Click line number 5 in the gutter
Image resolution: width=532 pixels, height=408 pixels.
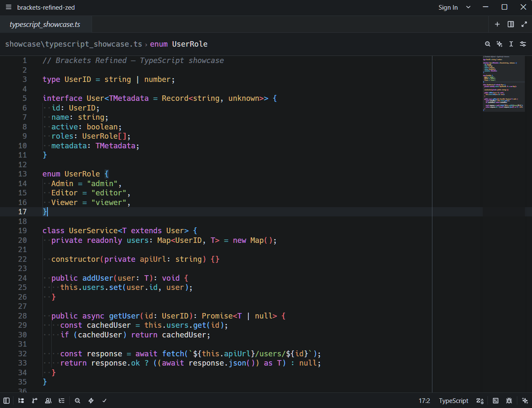click(x=24, y=98)
